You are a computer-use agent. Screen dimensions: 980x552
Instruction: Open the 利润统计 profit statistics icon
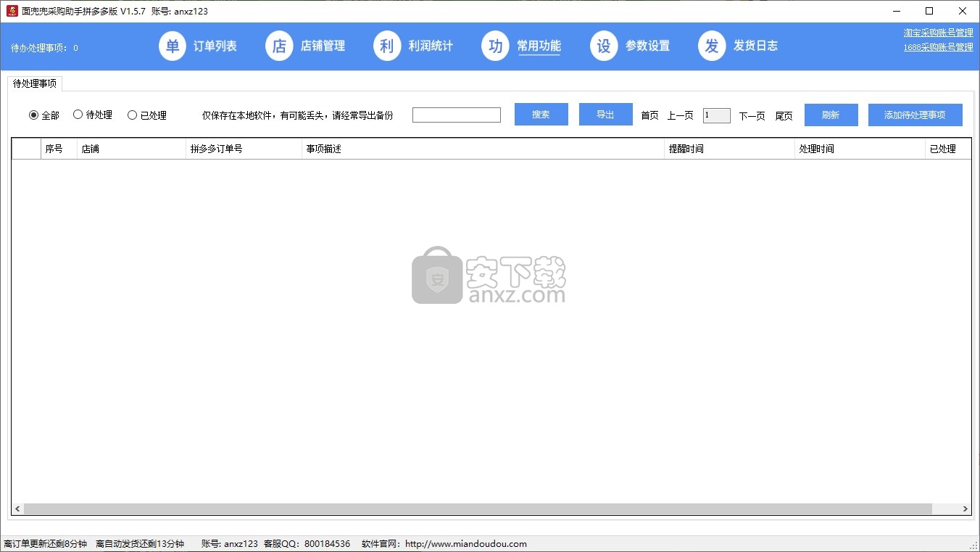(x=387, y=46)
